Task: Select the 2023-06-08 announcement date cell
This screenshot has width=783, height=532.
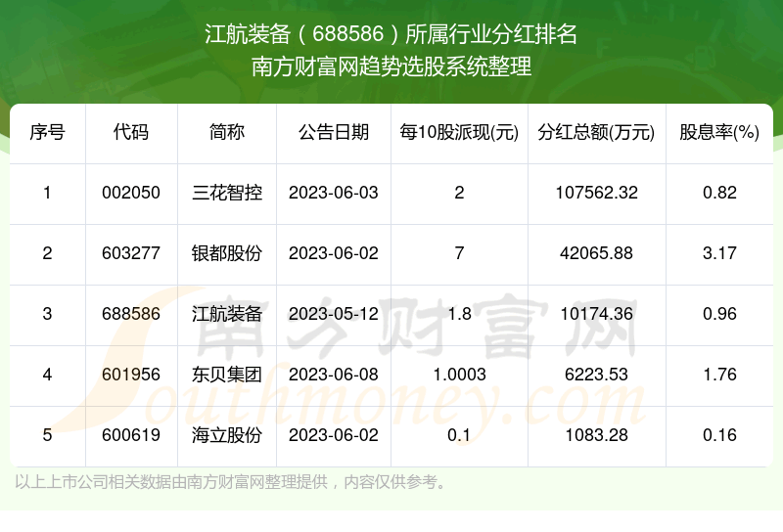Action: tap(334, 375)
